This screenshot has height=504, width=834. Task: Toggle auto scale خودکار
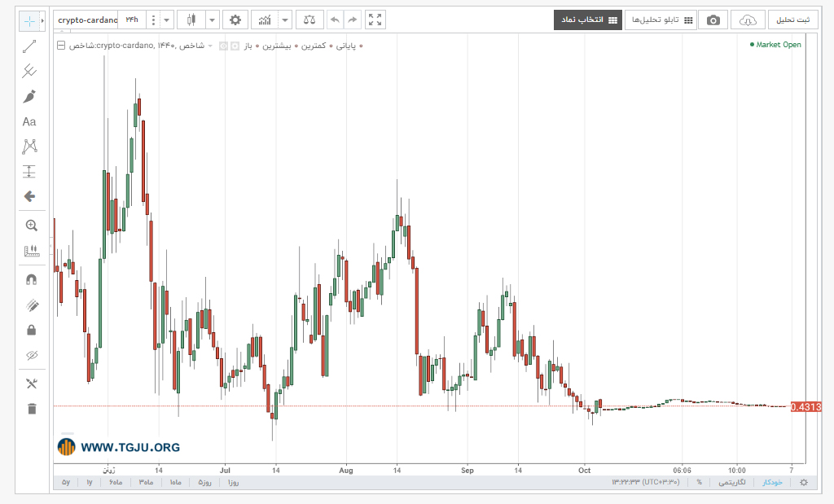click(x=772, y=482)
